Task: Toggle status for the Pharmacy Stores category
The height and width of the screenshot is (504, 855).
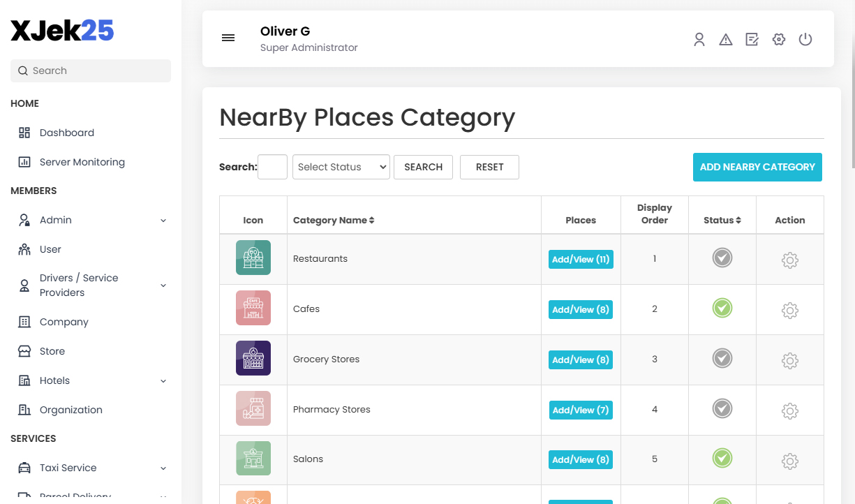Action: 722,408
